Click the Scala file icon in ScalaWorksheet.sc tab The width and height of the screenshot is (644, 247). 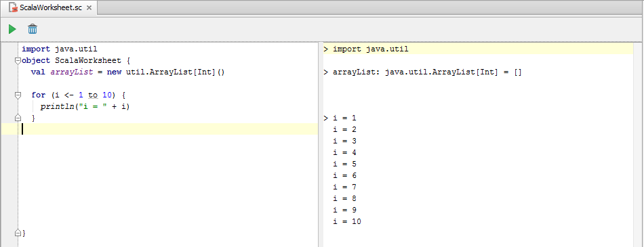click(x=13, y=7)
